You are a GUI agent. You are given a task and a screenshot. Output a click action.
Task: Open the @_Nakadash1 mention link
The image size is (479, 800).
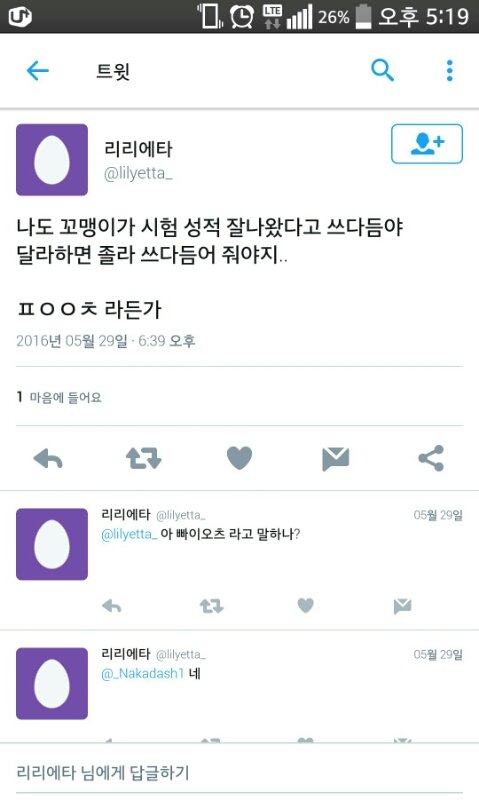coord(143,673)
